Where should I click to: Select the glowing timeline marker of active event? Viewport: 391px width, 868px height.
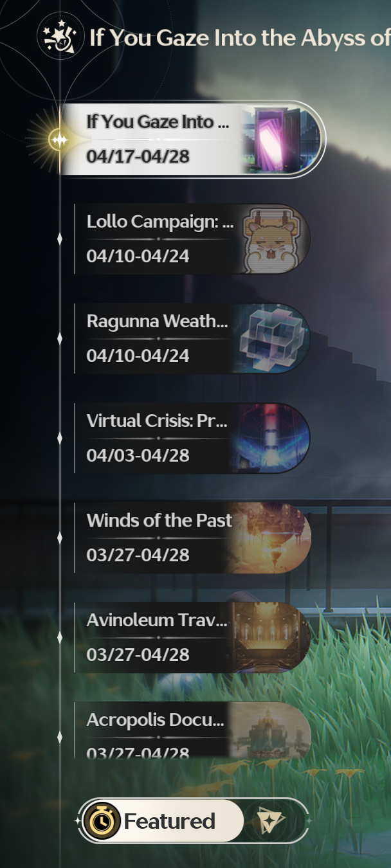pos(59,140)
